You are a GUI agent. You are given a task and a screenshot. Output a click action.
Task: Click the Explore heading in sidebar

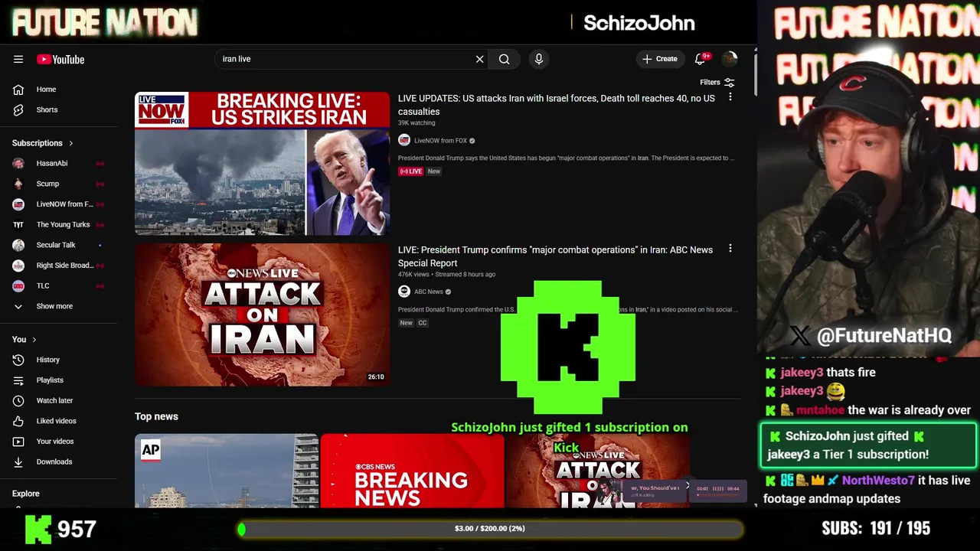26,494
